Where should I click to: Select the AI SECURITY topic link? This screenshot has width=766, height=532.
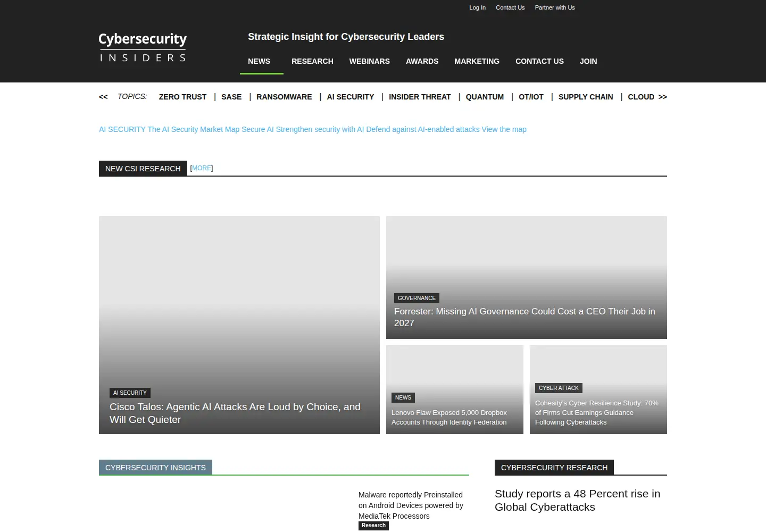click(351, 97)
